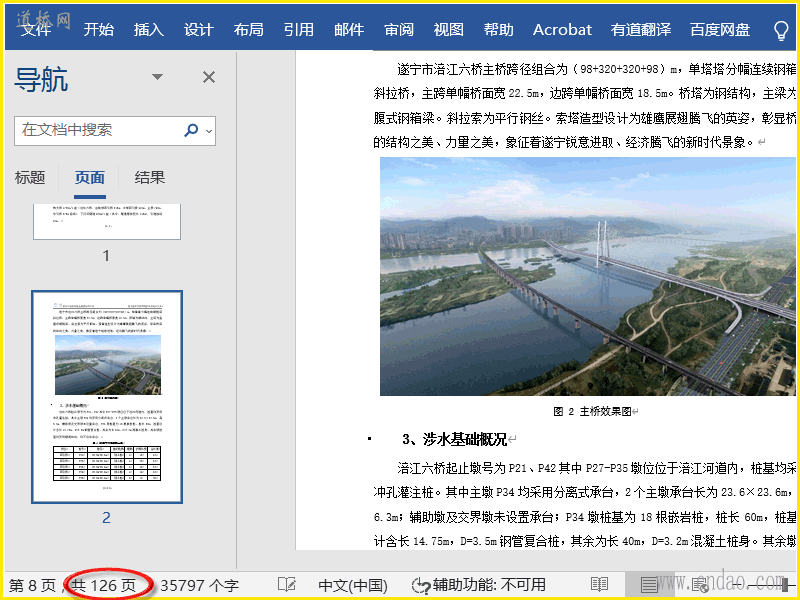This screenshot has width=800, height=600.
Task: Go to the 视图 ribbon tab
Action: (448, 29)
